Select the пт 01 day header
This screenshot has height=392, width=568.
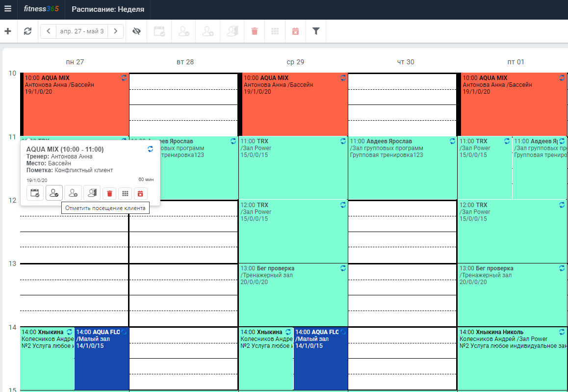click(x=516, y=62)
